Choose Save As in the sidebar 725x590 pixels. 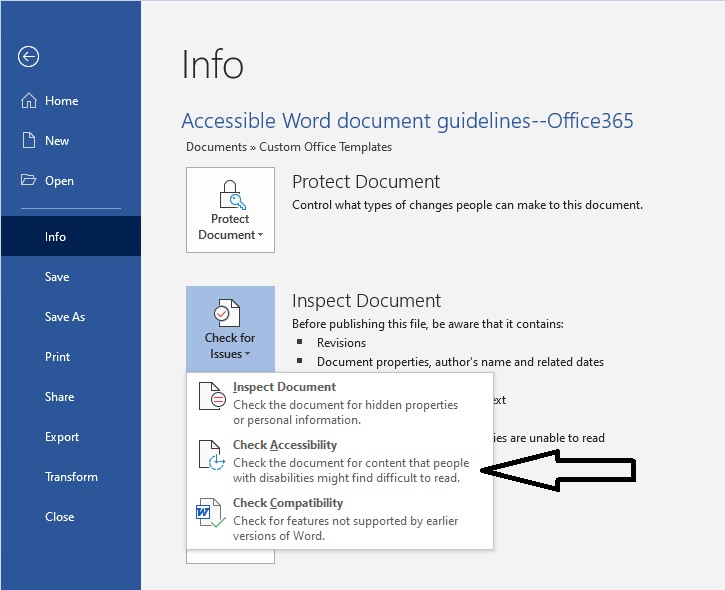(71, 317)
